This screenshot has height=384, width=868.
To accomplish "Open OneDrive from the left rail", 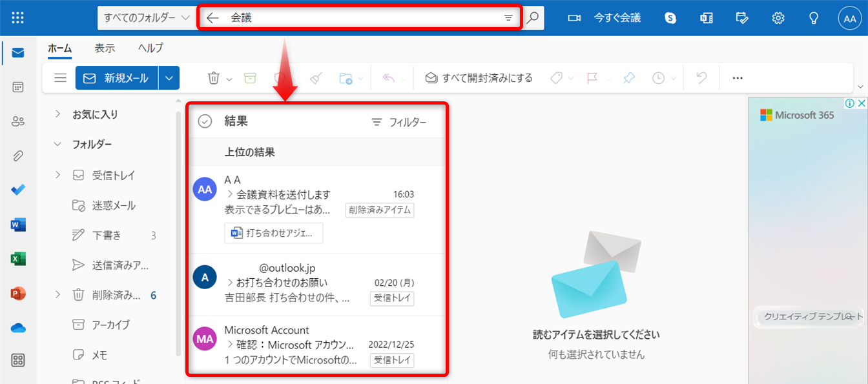I will [17, 327].
